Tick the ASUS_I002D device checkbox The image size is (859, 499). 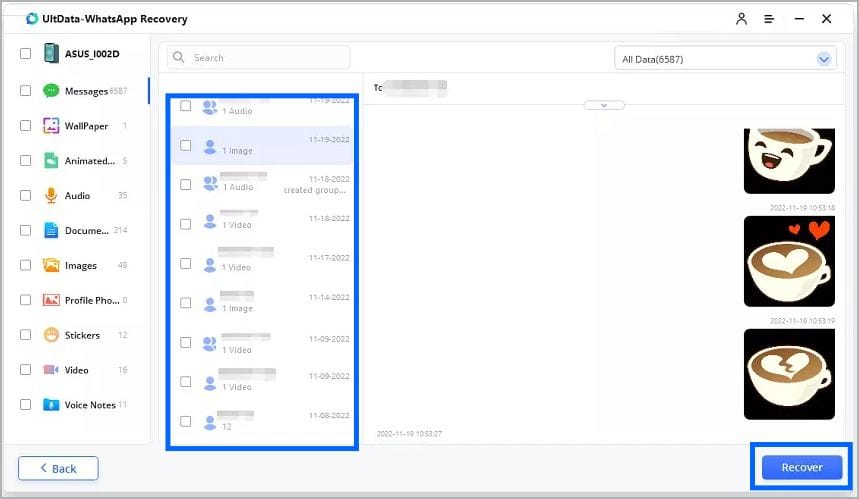pos(26,54)
